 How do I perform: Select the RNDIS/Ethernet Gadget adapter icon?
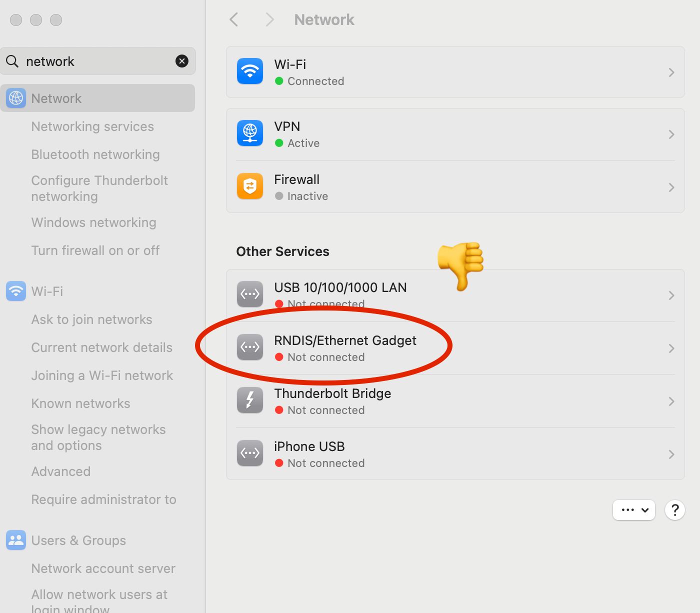250,347
